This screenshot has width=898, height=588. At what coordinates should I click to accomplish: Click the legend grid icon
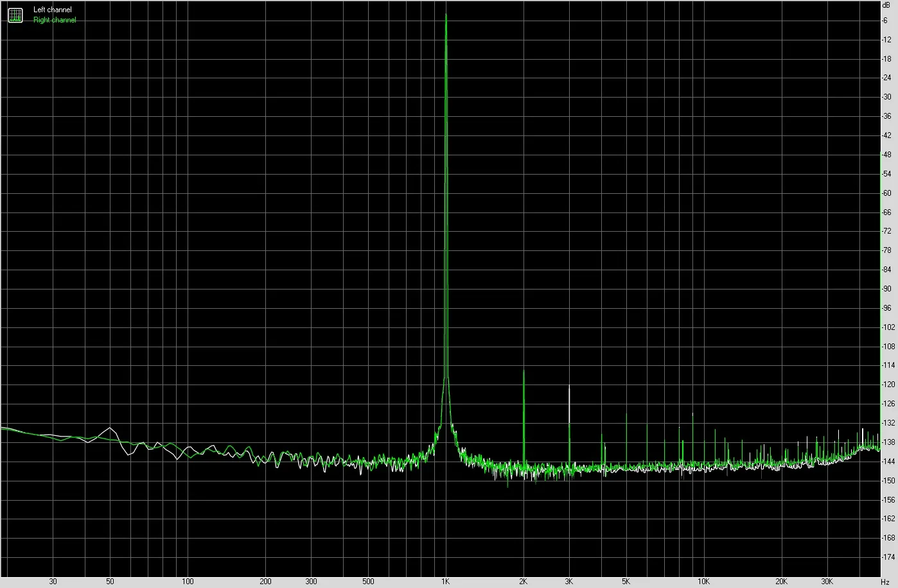point(15,15)
